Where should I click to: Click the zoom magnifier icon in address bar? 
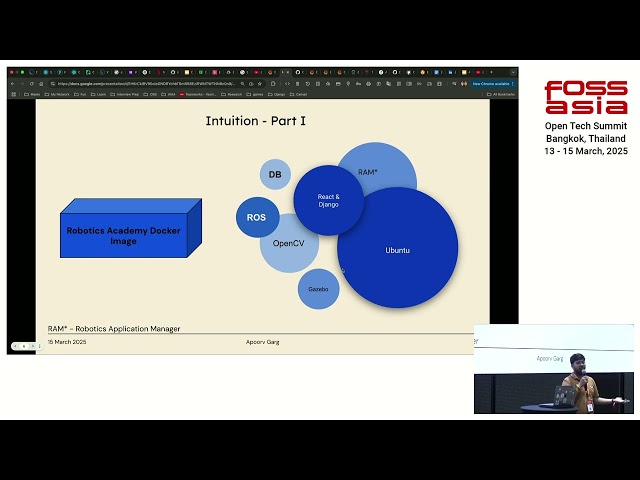pyautogui.click(x=242, y=84)
